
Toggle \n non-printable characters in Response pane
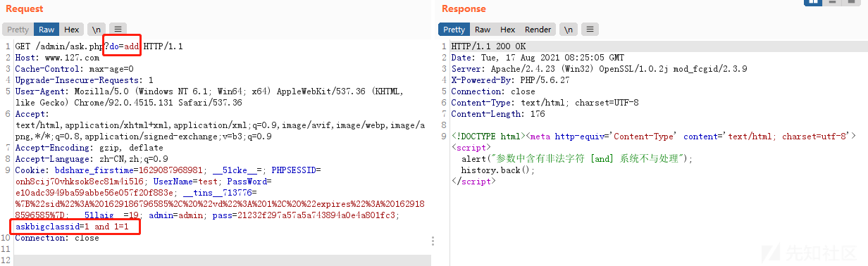tap(569, 30)
